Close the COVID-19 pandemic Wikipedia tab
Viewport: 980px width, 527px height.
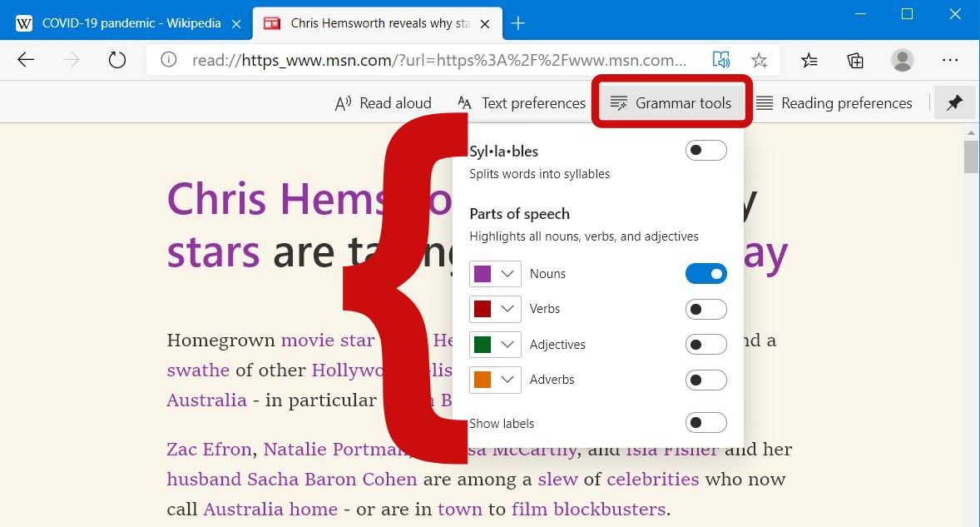(x=236, y=24)
